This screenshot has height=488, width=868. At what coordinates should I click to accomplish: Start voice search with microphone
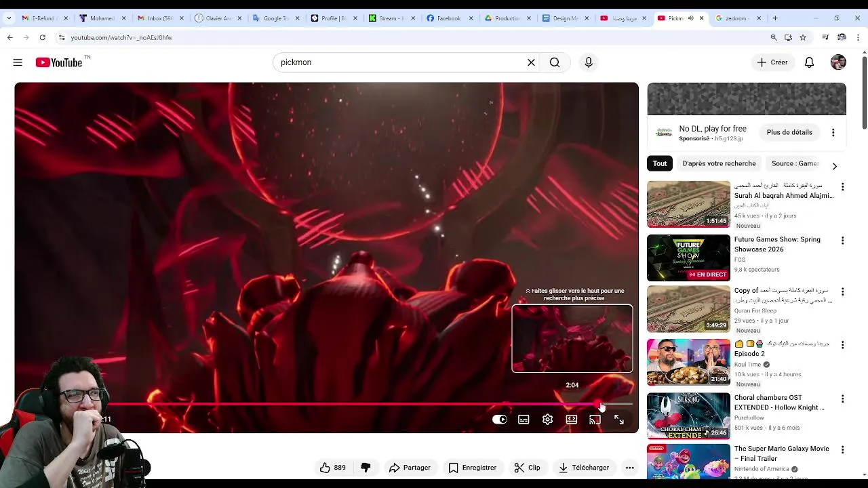point(589,62)
